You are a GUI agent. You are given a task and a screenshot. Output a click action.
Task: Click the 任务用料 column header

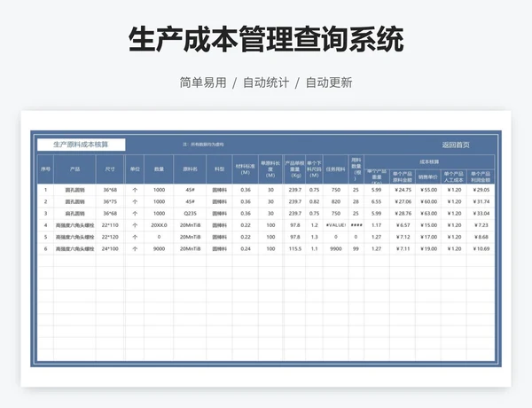335,169
